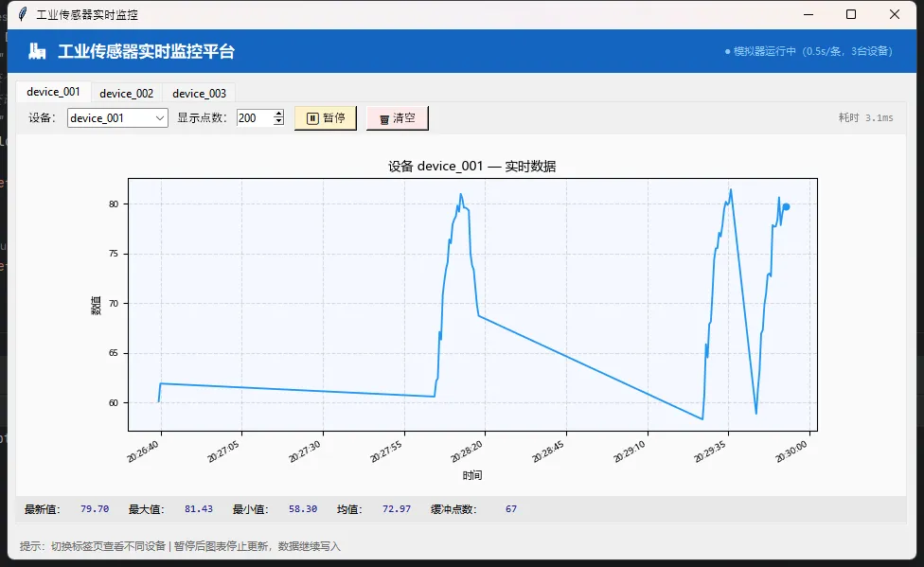Image resolution: width=924 pixels, height=567 pixels.
Task: Pause the chart with 暂停 button
Action: pyautogui.click(x=326, y=118)
